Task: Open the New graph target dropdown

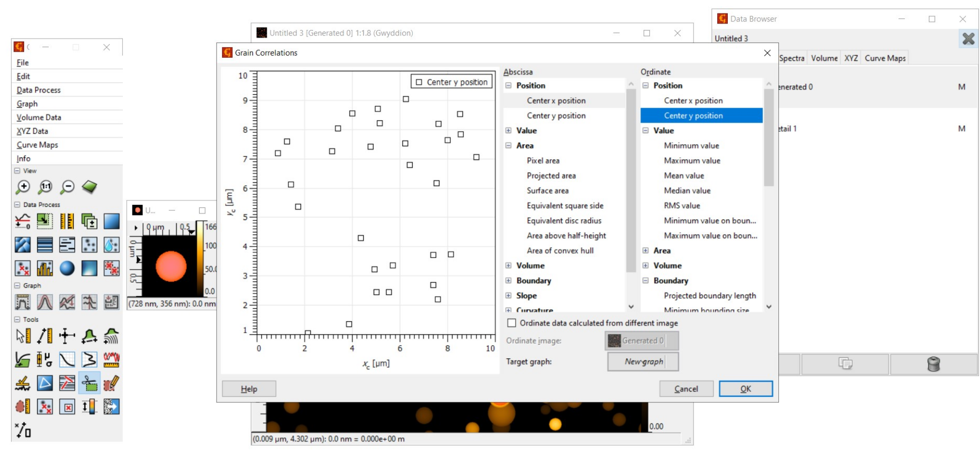Action: 643,362
